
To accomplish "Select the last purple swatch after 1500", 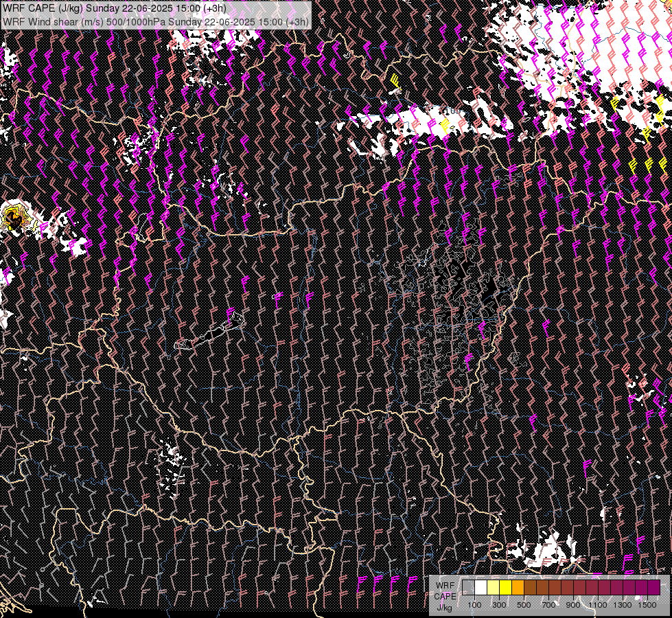I will [654, 588].
